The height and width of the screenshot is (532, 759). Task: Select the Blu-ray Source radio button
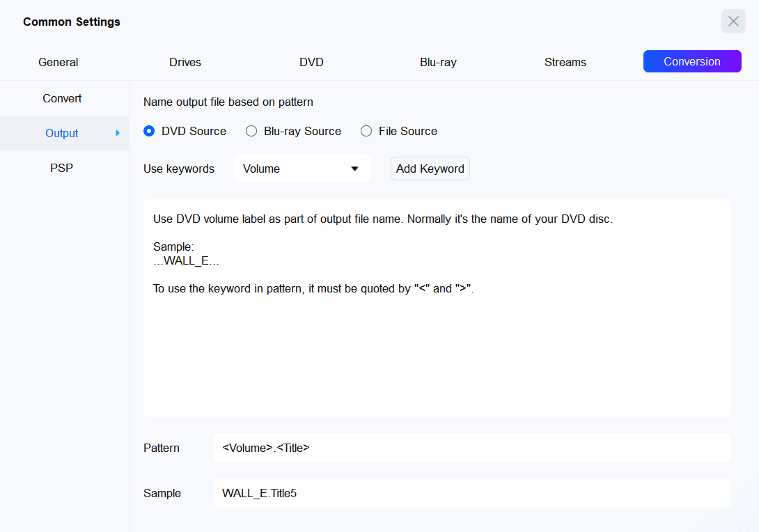click(x=251, y=131)
